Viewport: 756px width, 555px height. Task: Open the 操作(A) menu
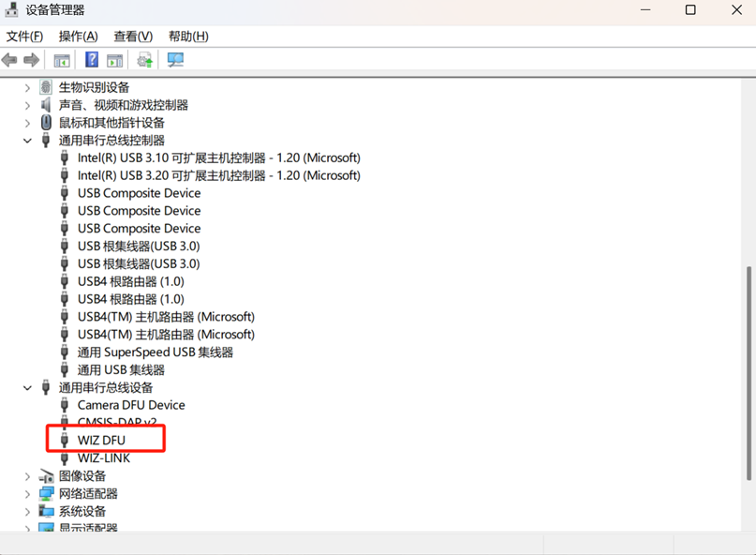[x=78, y=37]
